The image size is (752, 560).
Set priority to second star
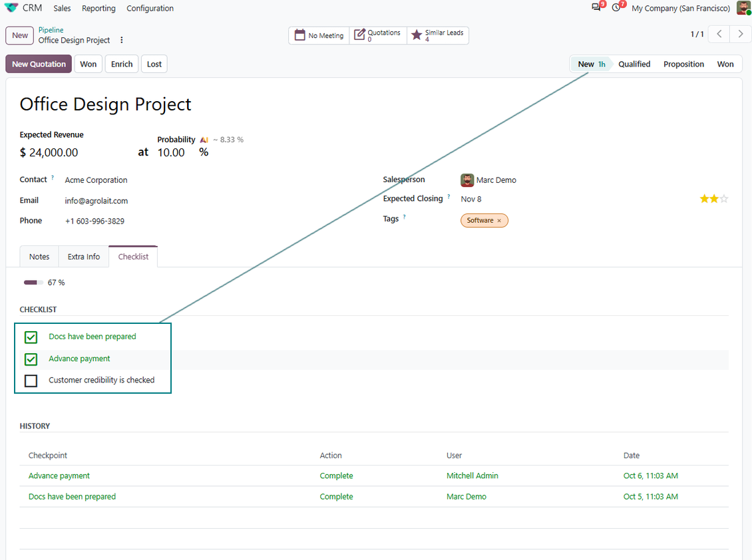click(714, 199)
